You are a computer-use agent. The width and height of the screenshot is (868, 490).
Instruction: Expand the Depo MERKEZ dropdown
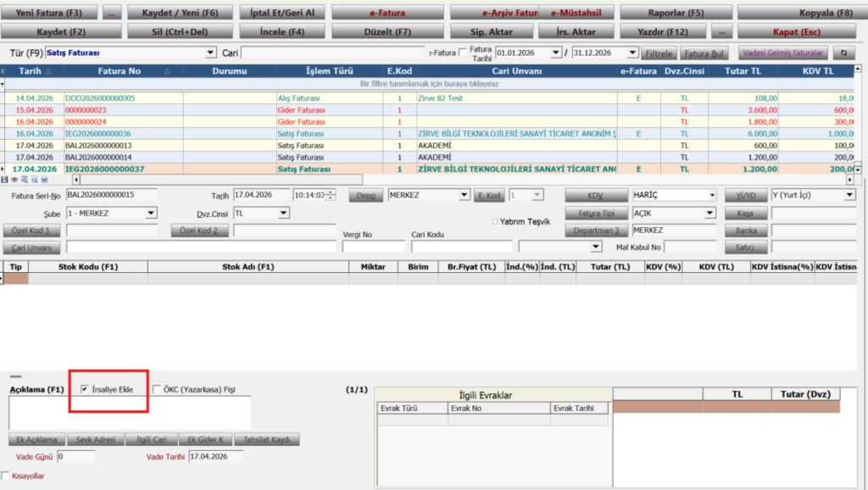[x=464, y=195]
